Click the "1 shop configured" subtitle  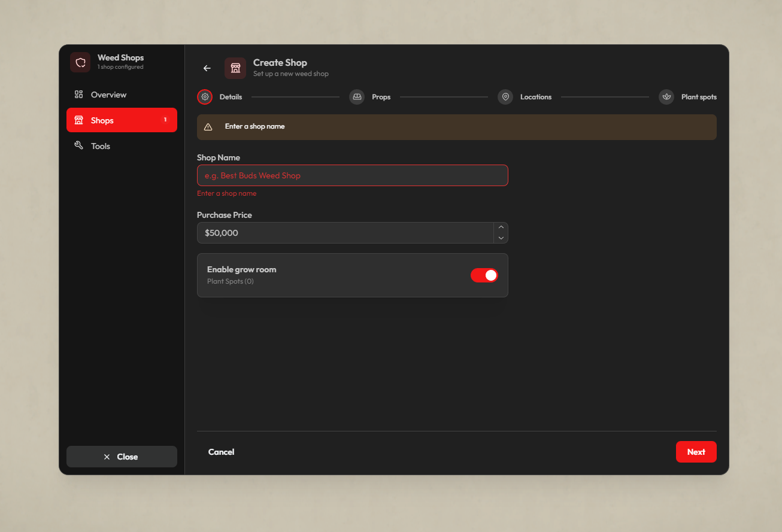[x=120, y=67]
